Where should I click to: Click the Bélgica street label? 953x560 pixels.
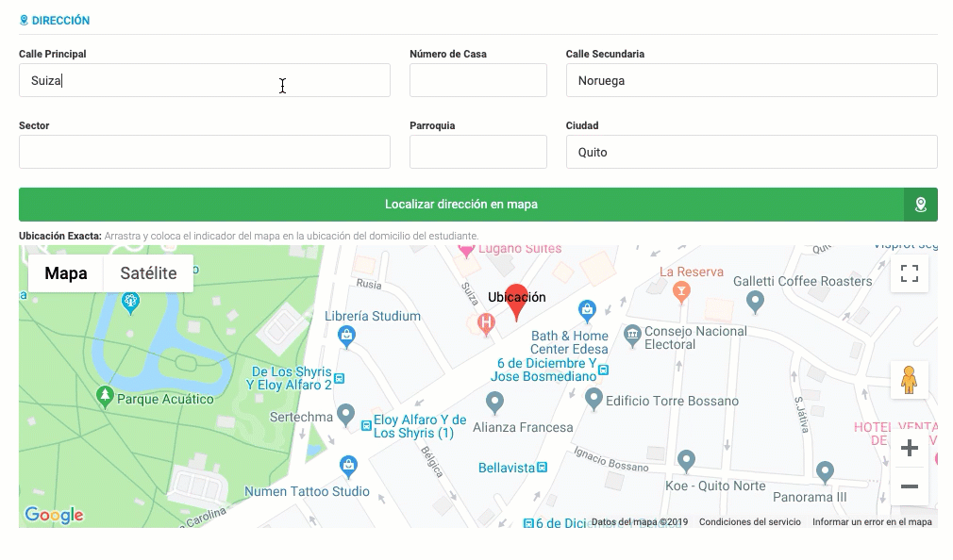coord(431,462)
